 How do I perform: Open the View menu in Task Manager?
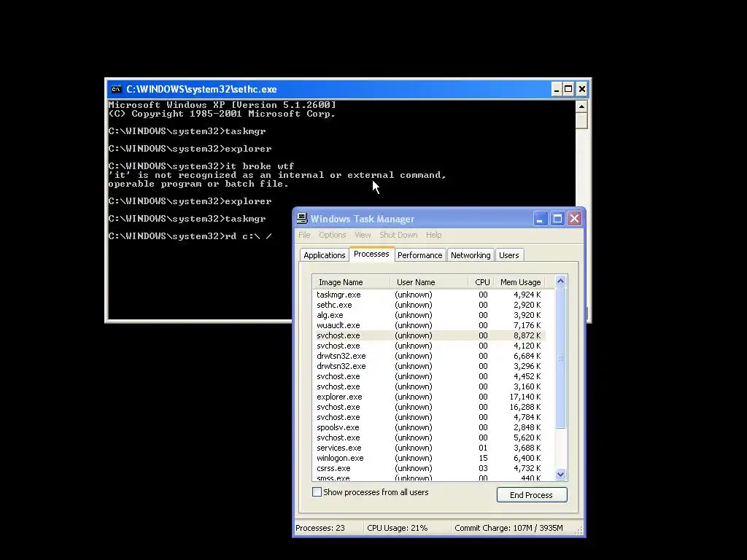coord(363,235)
